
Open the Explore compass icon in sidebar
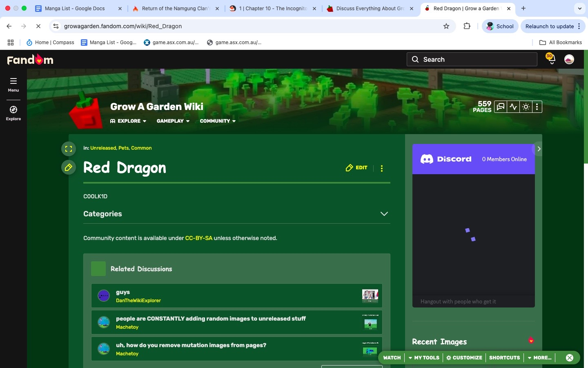(x=13, y=110)
